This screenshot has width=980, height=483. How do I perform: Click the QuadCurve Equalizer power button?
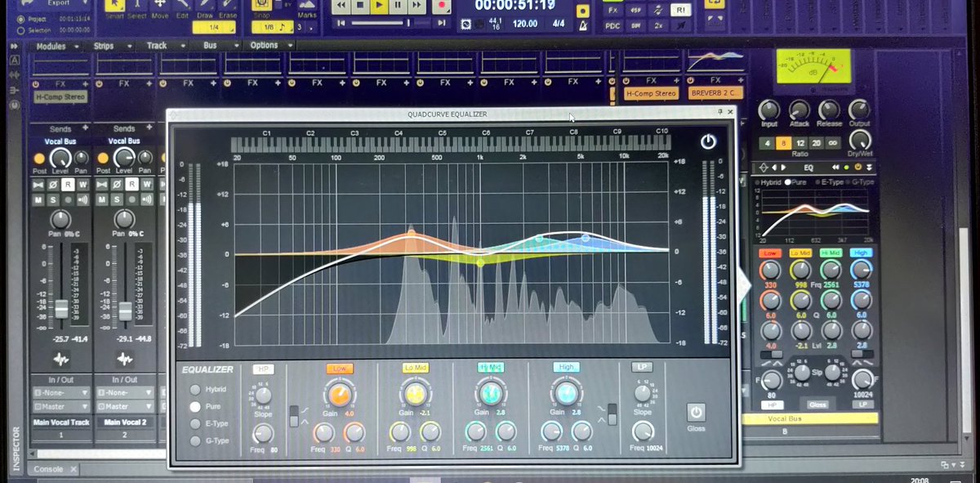click(708, 141)
